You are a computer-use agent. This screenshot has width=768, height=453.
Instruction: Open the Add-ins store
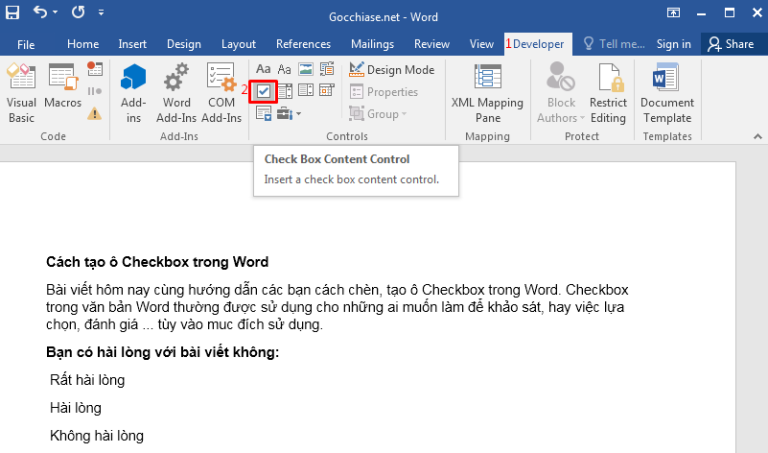point(133,93)
